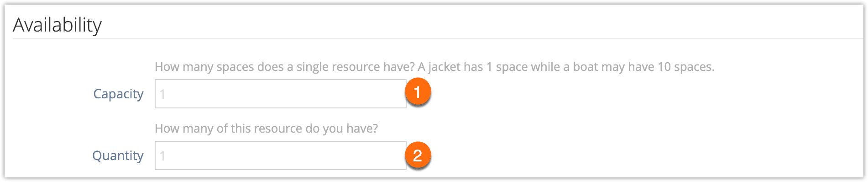Click '10 spaces' at the hint's end
The image size is (868, 182).
tap(686, 67)
